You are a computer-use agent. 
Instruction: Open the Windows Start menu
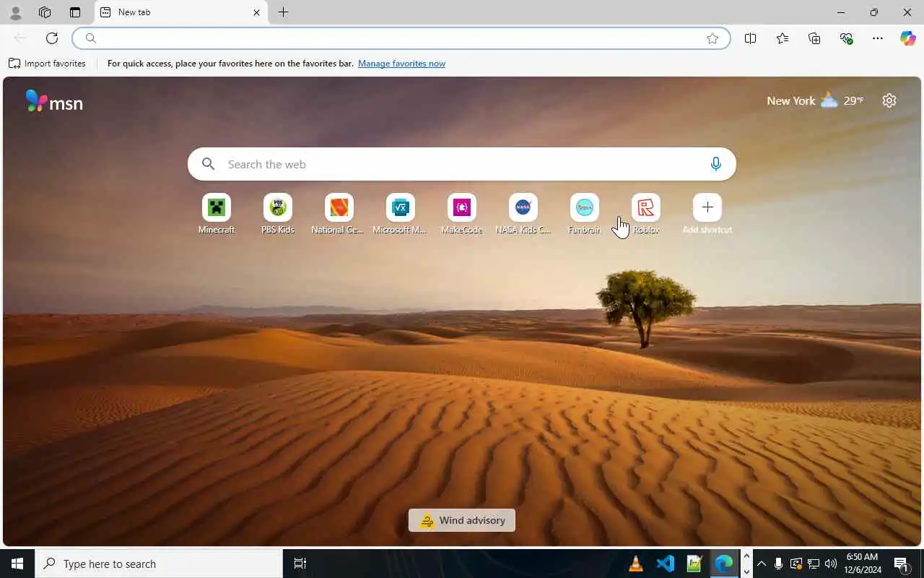pos(17,564)
